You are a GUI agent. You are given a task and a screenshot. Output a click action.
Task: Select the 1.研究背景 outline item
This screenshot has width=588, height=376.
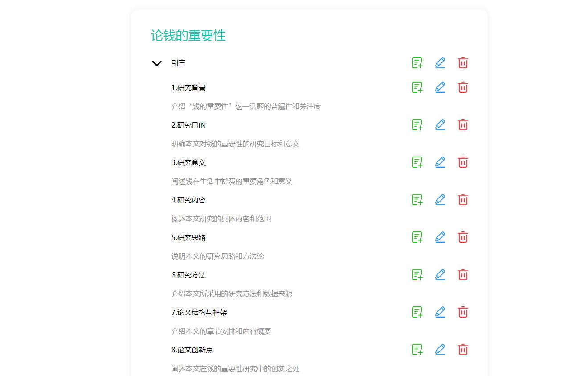[x=189, y=87]
